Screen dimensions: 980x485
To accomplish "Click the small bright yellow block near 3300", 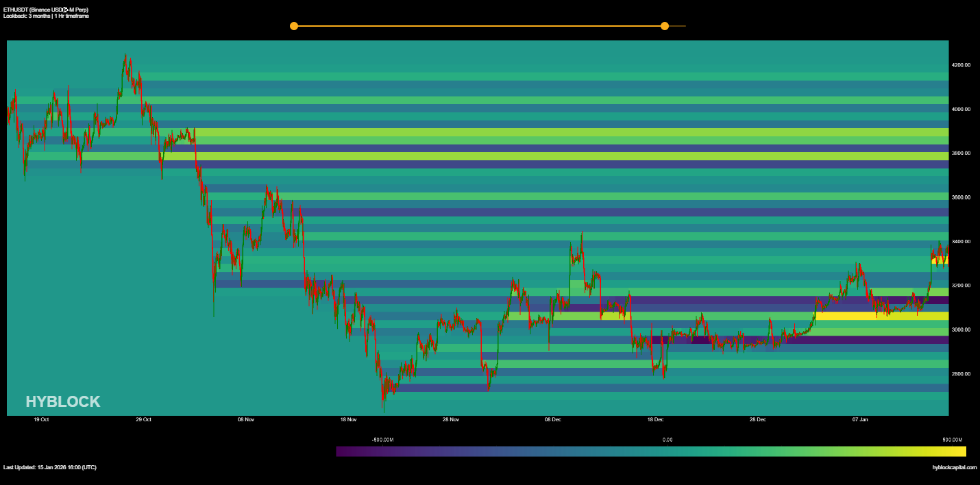I will pyautogui.click(x=939, y=260).
